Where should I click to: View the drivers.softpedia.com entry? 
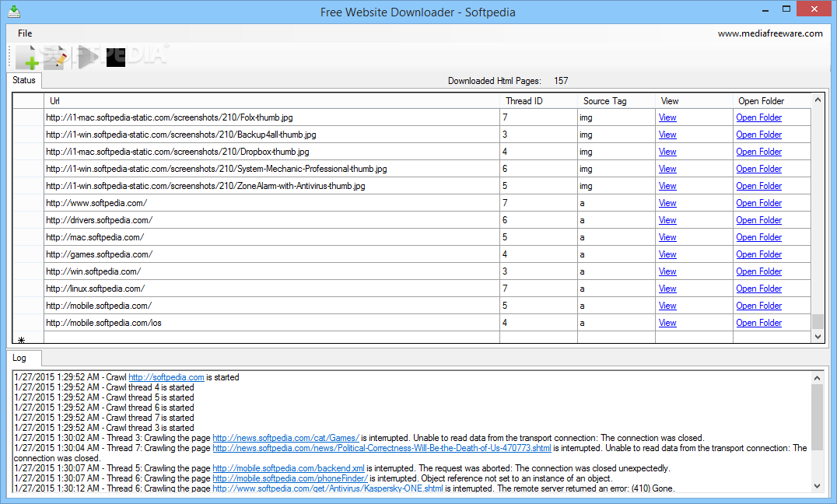tap(667, 220)
